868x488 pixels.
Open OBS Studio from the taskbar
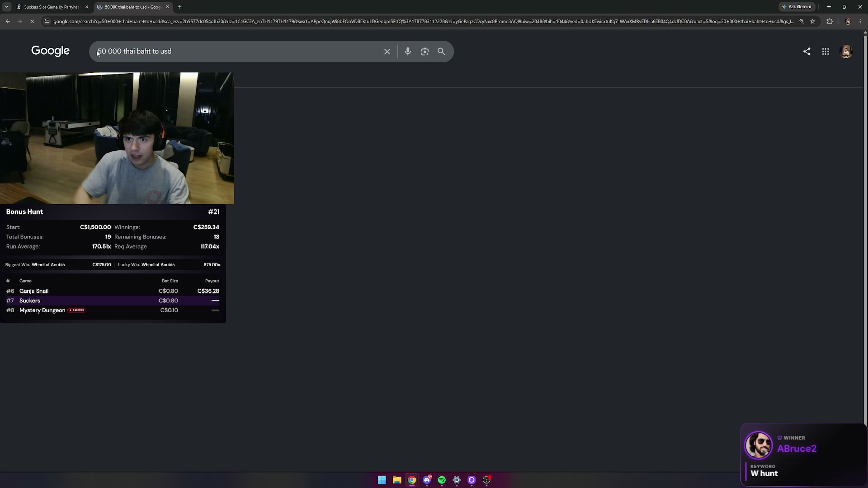486,480
